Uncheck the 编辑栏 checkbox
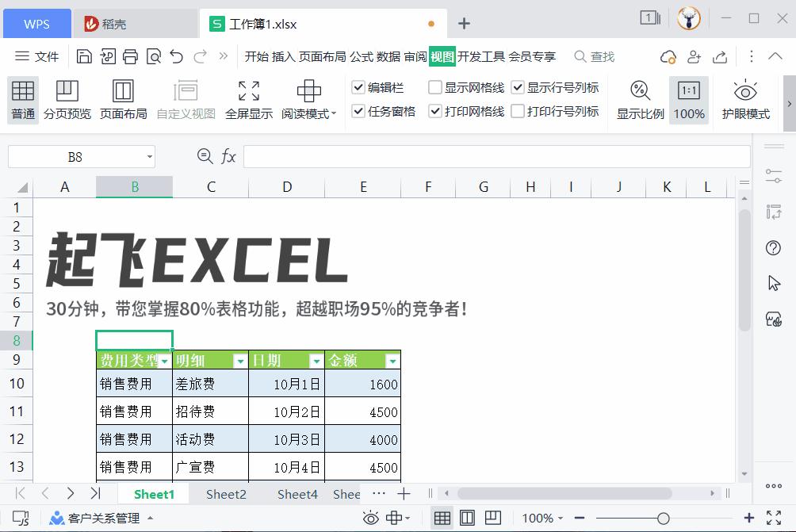The width and height of the screenshot is (796, 532). point(358,87)
